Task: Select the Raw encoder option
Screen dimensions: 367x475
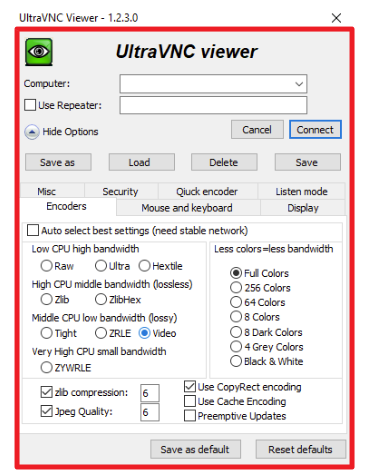Action: 46,266
